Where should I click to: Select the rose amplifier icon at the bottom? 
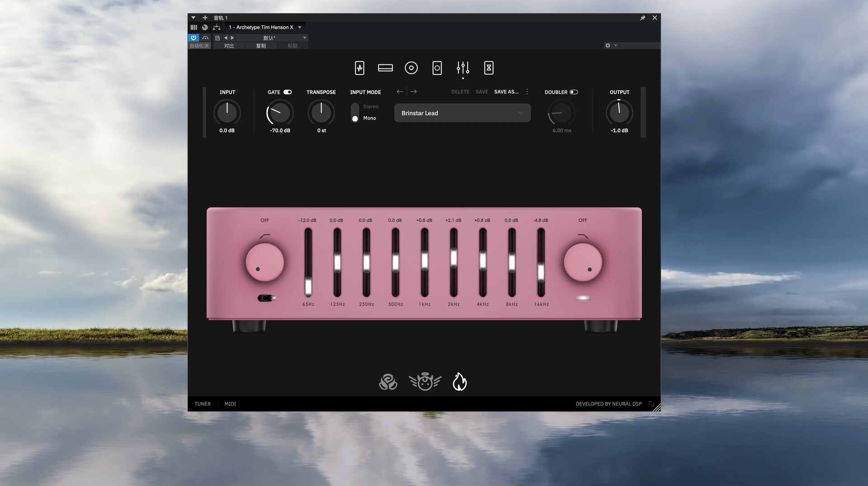click(x=388, y=382)
